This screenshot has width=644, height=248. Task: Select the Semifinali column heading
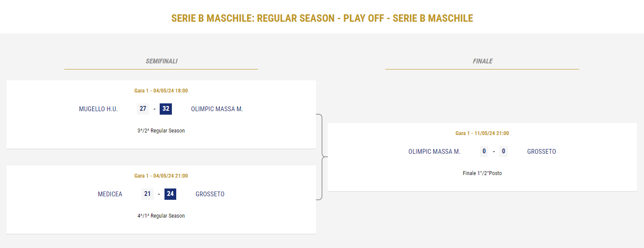[161, 61]
